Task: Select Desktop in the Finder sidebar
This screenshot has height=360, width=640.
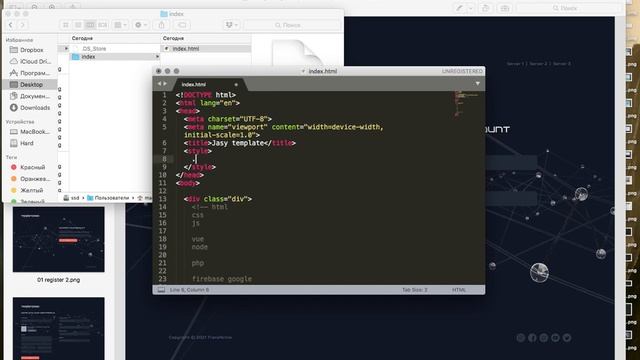Action: (30, 84)
